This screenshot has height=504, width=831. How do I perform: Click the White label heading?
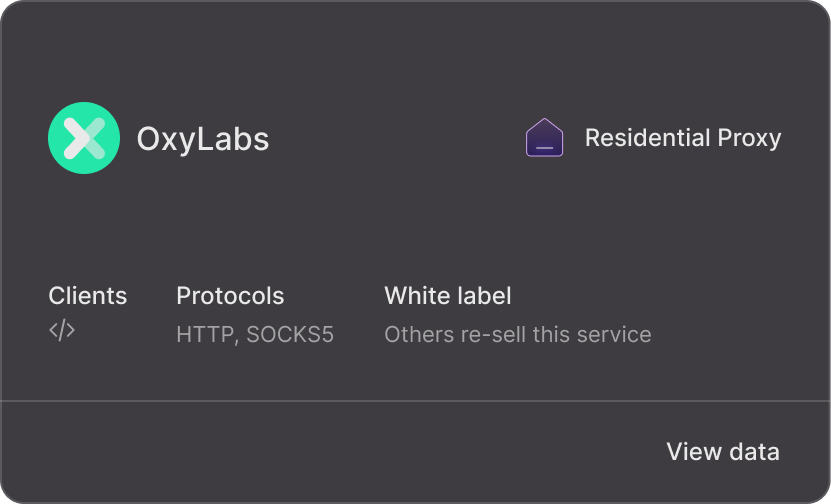tap(448, 296)
